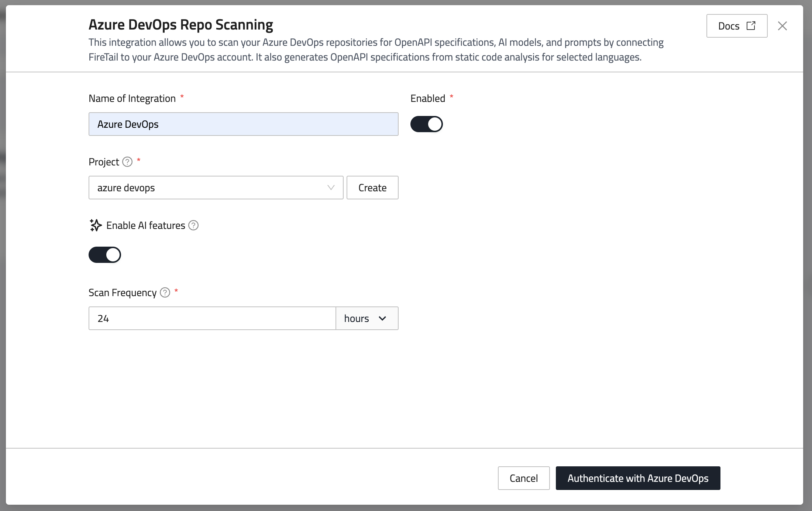812x511 pixels.
Task: Click the help icon beside Enable AI features
Action: [193, 225]
